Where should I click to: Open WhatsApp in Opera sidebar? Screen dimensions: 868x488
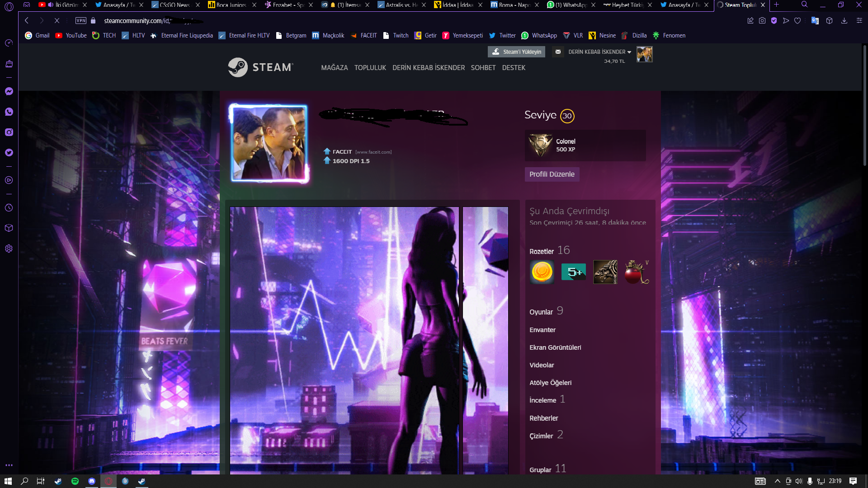tap(9, 112)
